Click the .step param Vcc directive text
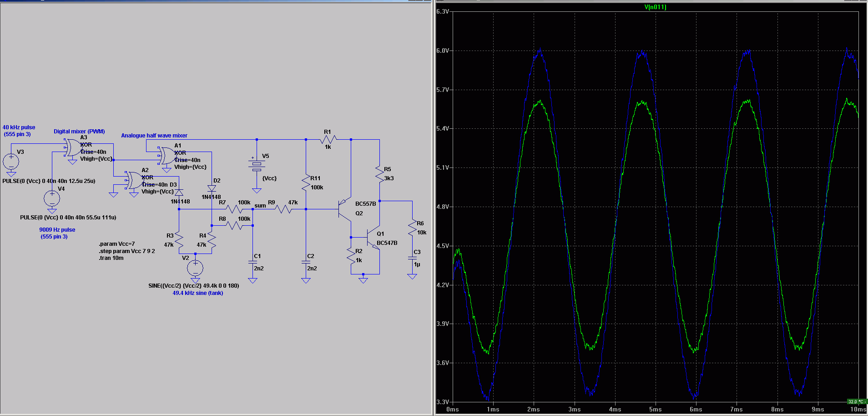 (127, 251)
